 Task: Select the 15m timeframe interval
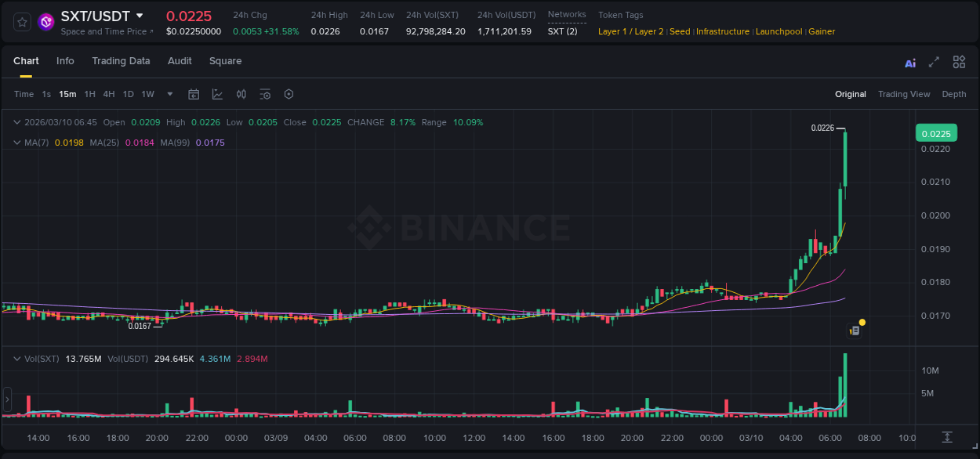point(67,94)
